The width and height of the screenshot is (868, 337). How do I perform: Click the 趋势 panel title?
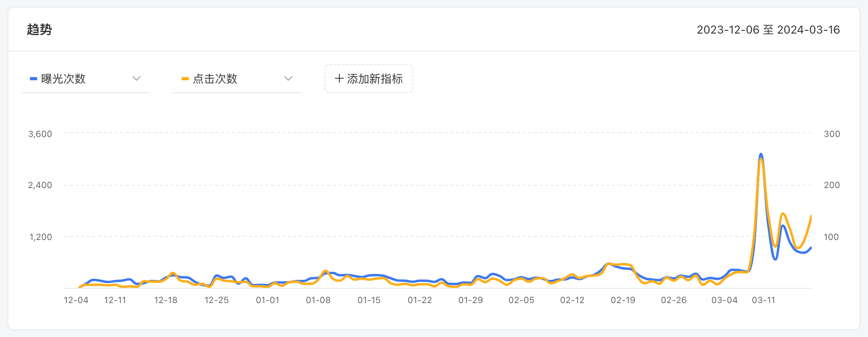[x=39, y=30]
